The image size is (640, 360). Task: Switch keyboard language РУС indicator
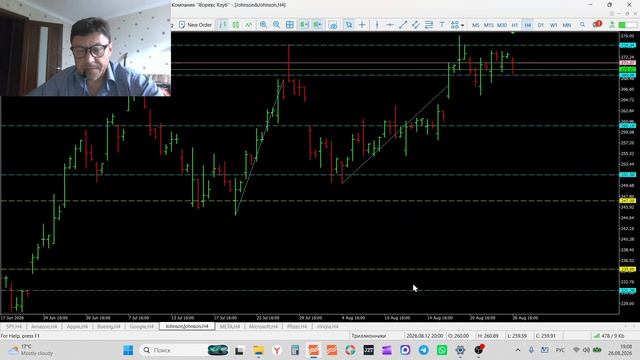pyautogui.click(x=560, y=350)
